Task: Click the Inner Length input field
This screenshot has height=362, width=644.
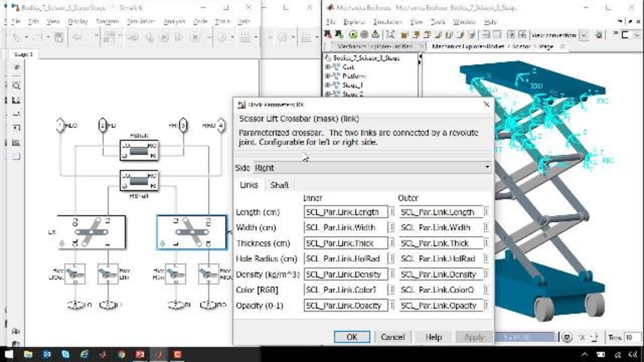Action: 346,212
